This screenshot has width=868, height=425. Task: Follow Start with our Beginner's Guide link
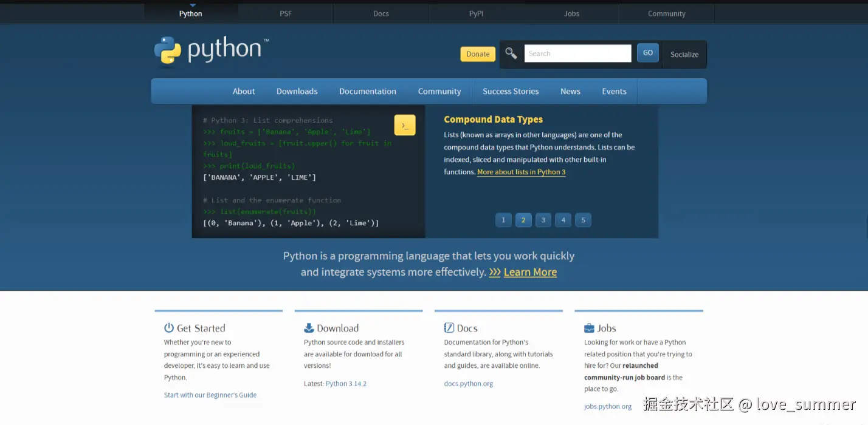210,395
